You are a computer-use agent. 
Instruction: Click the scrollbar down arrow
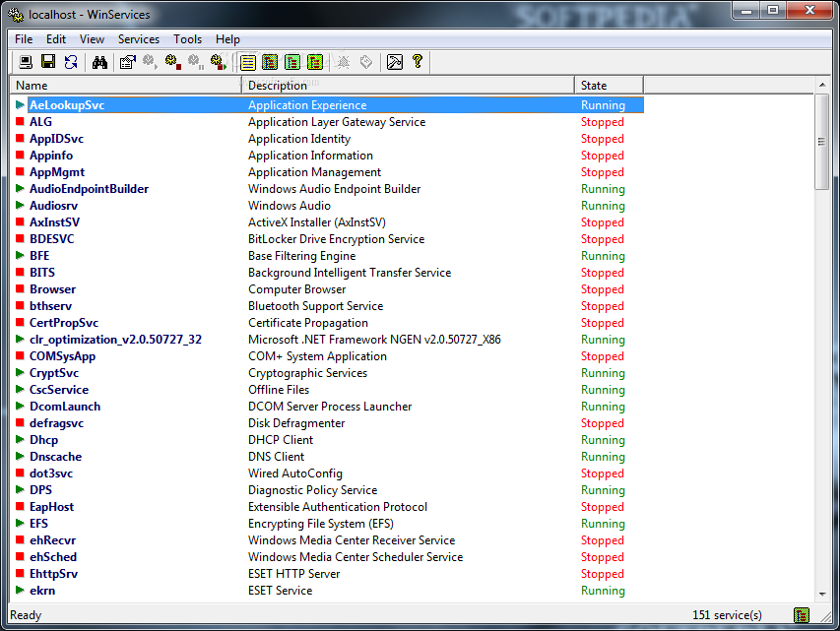(x=822, y=594)
